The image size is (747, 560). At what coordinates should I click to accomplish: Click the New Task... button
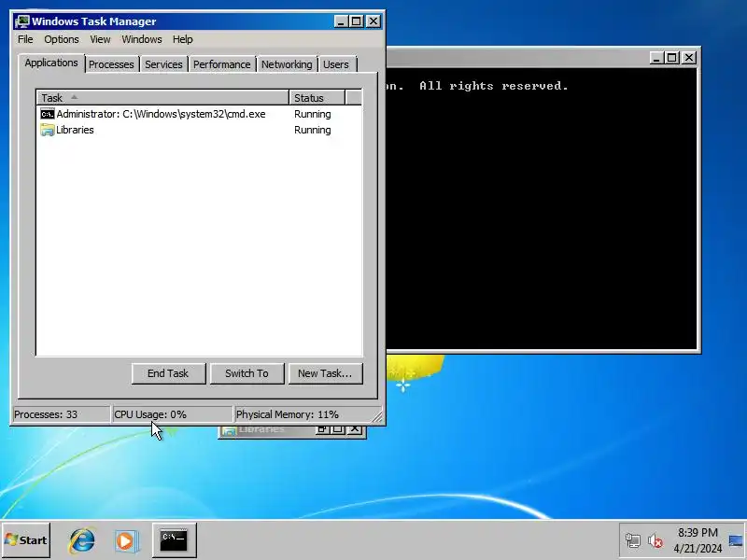325,373
